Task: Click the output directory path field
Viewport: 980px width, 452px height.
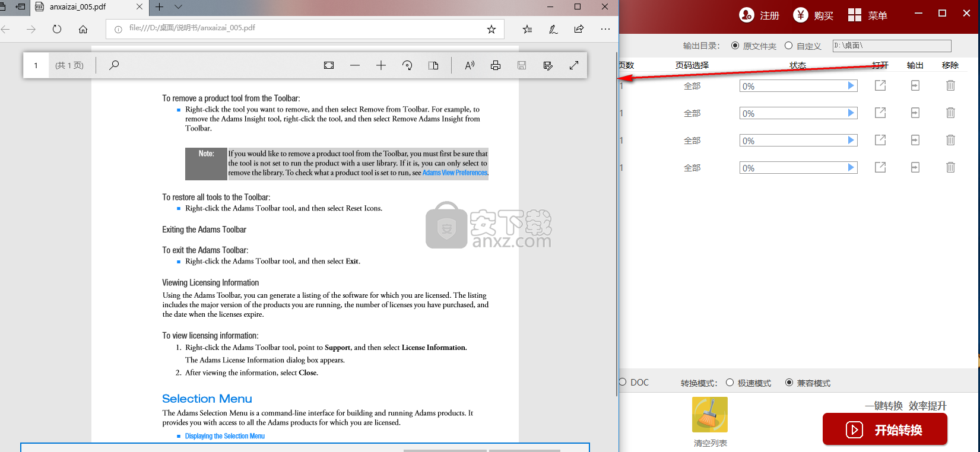Action: (892, 46)
